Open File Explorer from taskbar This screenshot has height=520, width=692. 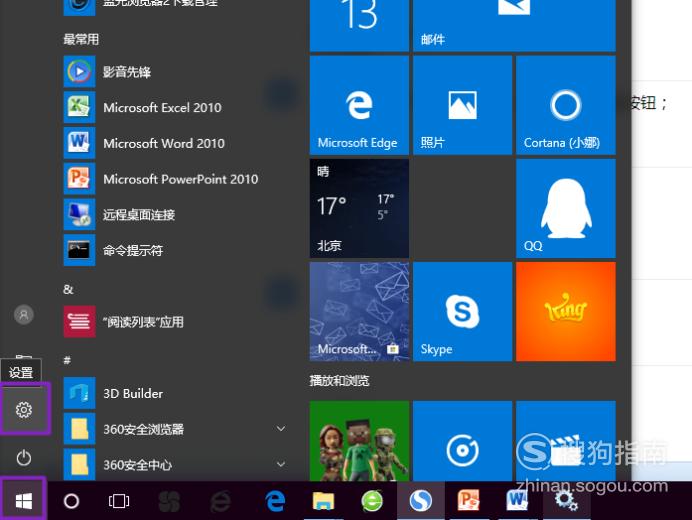tap(323, 501)
